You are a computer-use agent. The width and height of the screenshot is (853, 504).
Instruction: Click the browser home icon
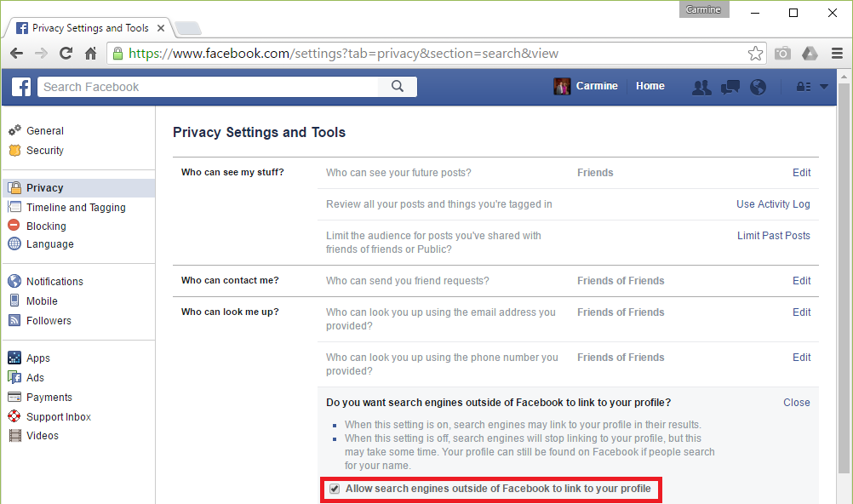[x=91, y=54]
